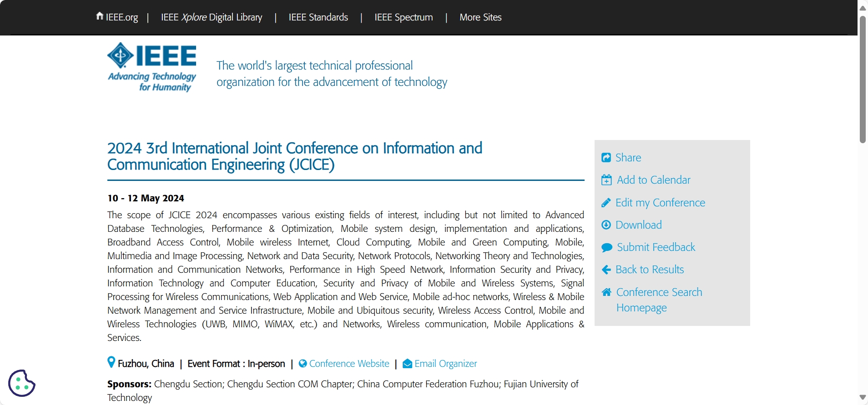Go Back to Results
Viewport: 868px width, 405px height.
pyautogui.click(x=650, y=270)
